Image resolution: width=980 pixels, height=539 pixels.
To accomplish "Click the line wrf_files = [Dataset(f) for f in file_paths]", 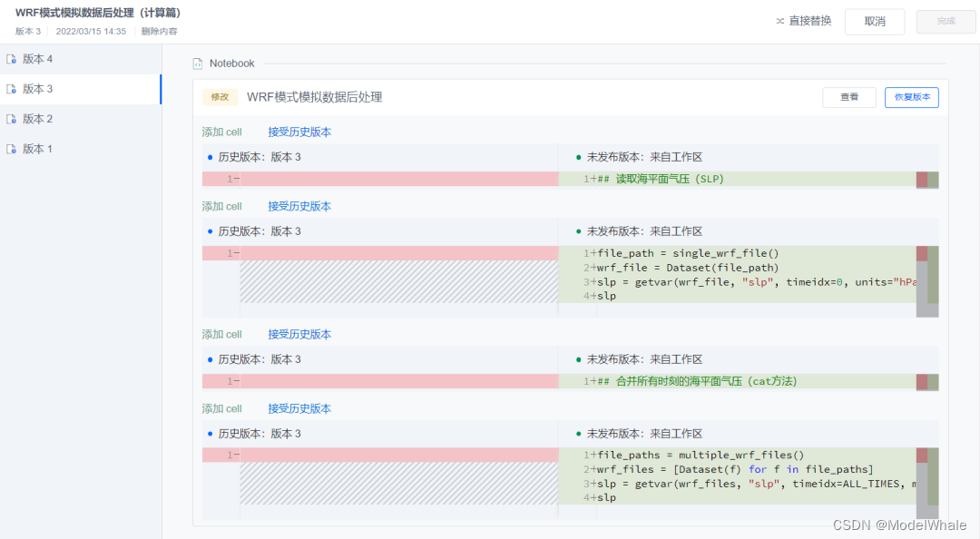I will pyautogui.click(x=734, y=470).
